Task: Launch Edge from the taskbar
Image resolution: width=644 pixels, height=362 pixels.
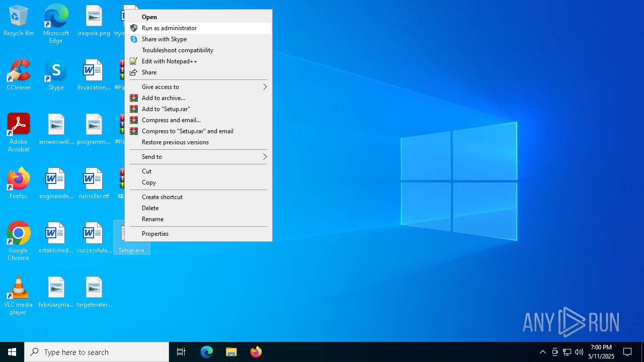Action: [x=207, y=352]
